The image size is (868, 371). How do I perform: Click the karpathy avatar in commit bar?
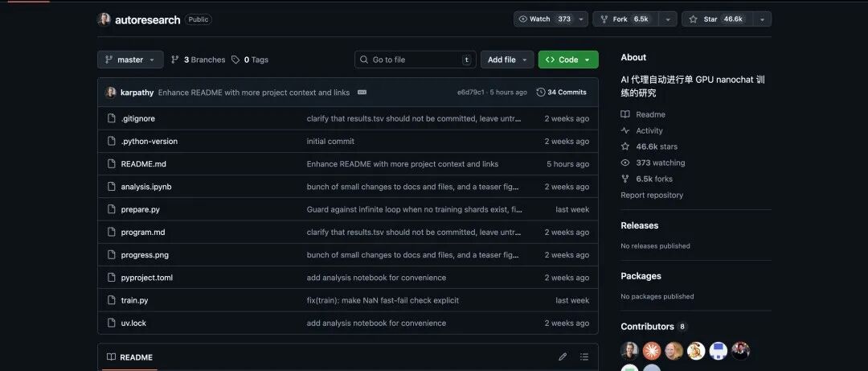tap(111, 93)
